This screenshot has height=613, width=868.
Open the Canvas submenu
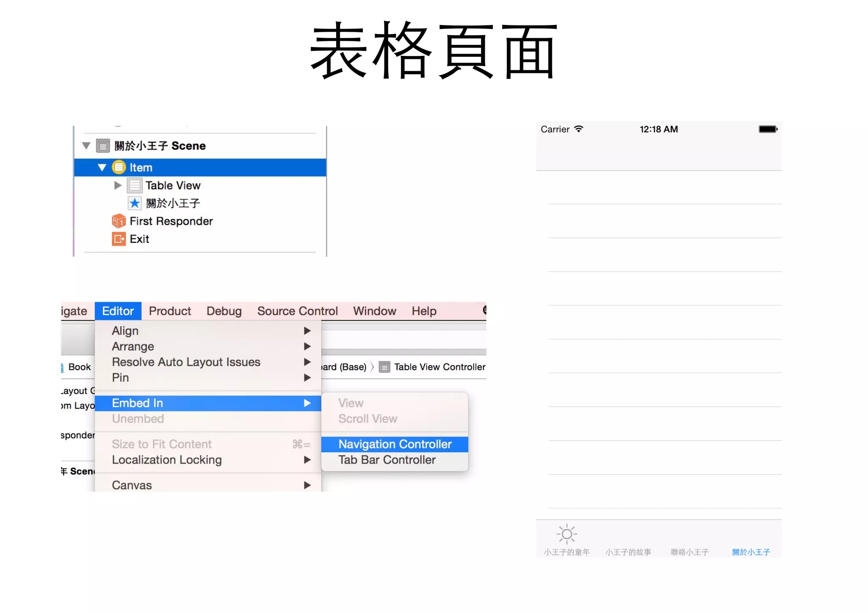click(208, 485)
